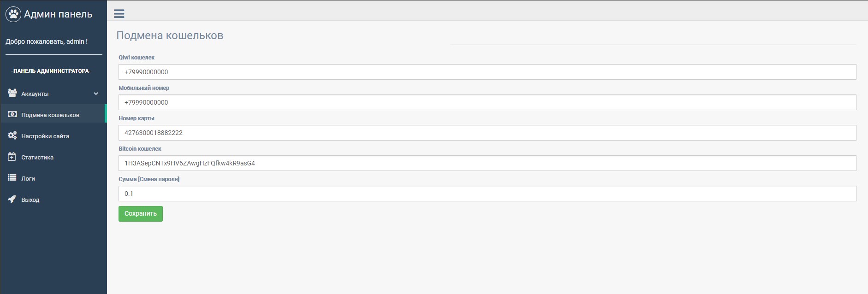Click the Админ панель header title
This screenshot has width=868, height=294.
pyautogui.click(x=58, y=14)
